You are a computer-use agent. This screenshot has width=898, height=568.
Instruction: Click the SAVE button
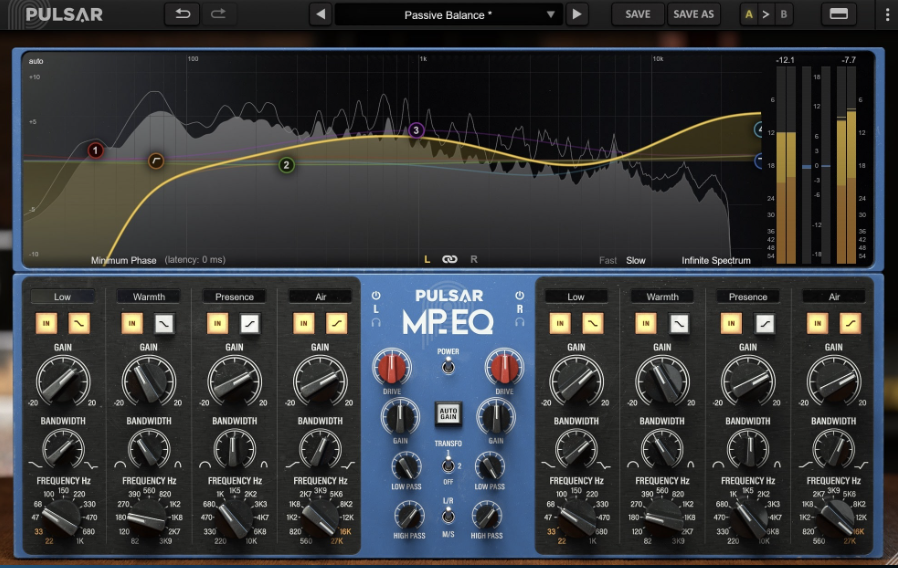[x=637, y=14]
